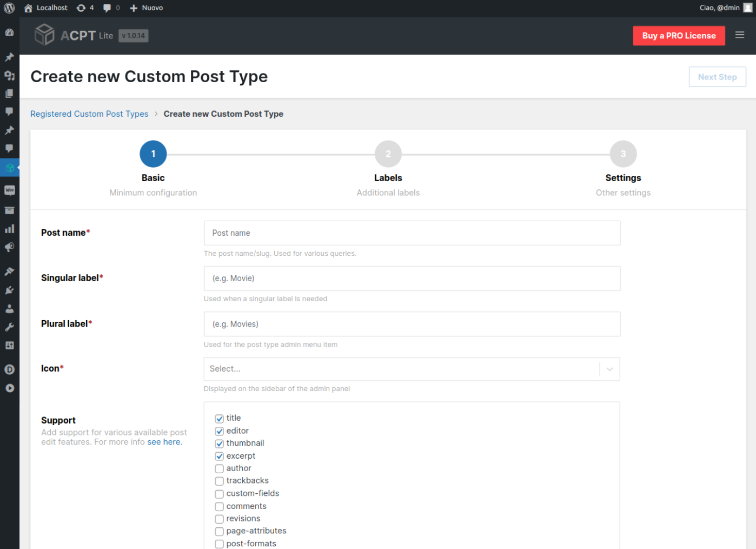
Task: Click the Buy a PRO License button
Action: (679, 36)
